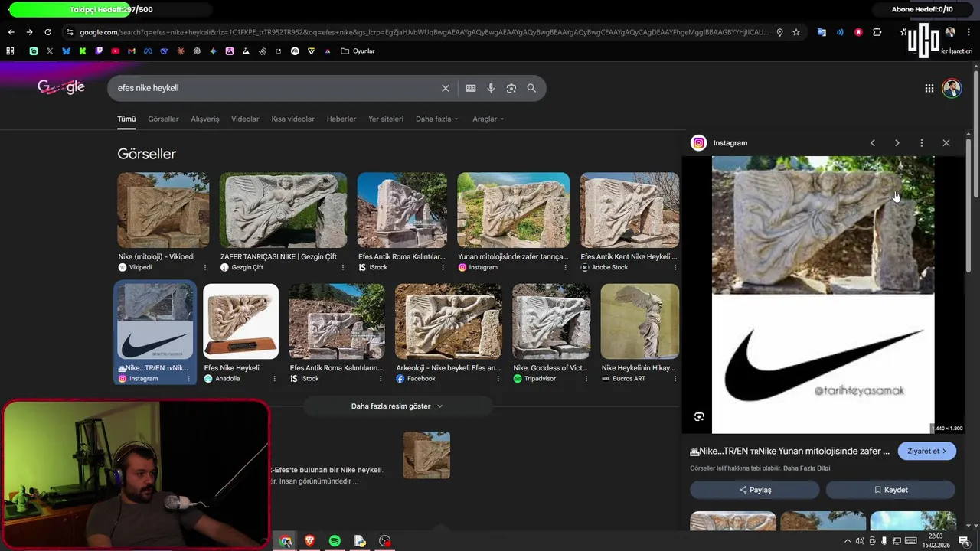Open the Google apps grid
Image resolution: width=980 pixels, height=551 pixels.
[929, 88]
